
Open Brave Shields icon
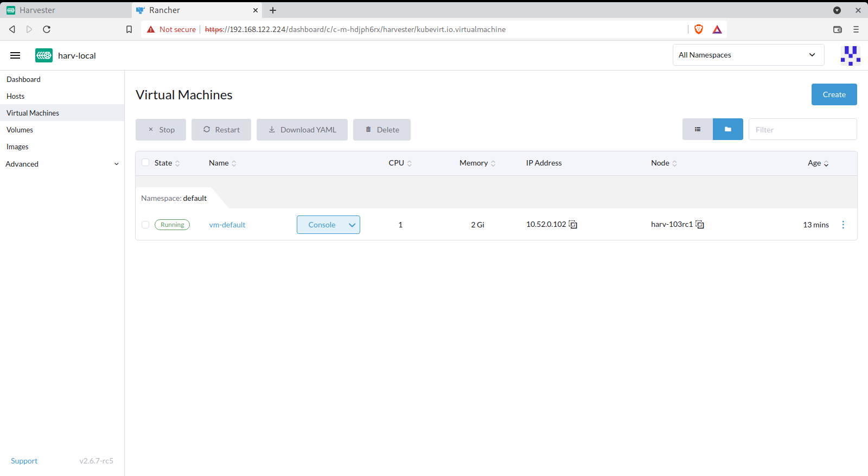699,29
